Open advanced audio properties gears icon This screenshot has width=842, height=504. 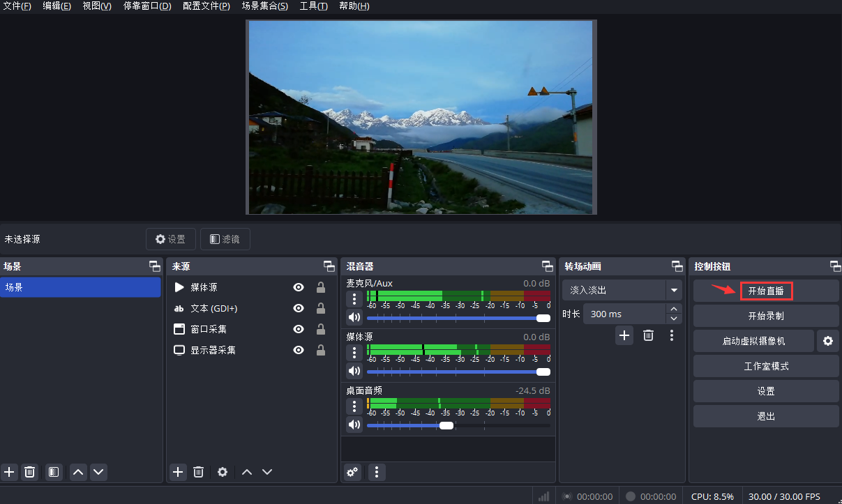pos(353,472)
